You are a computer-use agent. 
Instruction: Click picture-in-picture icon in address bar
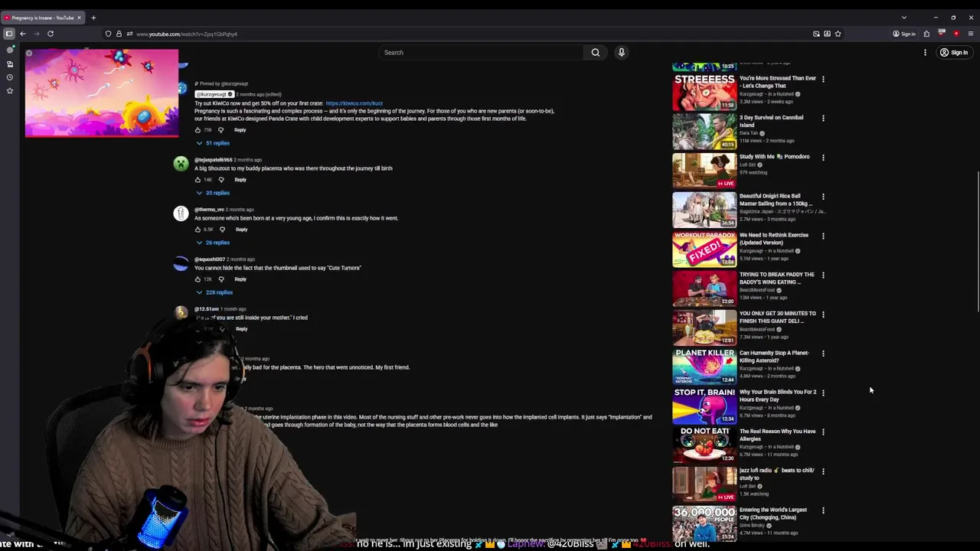[816, 34]
